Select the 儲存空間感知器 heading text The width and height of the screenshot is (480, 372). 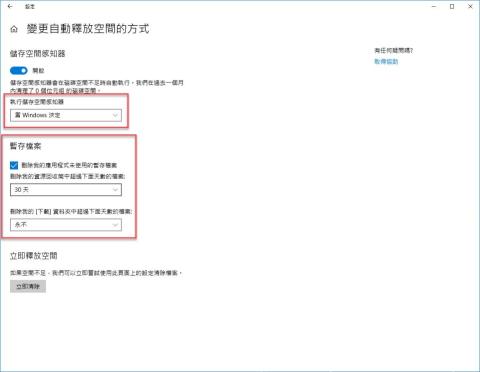38,53
